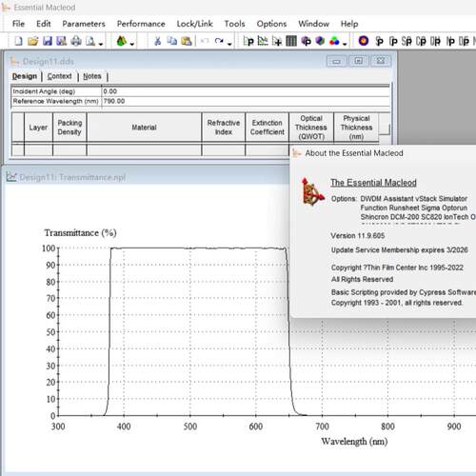Click the Cut scissors icon
Image resolution: width=476 pixels, height=476 pixels.
(x=157, y=41)
